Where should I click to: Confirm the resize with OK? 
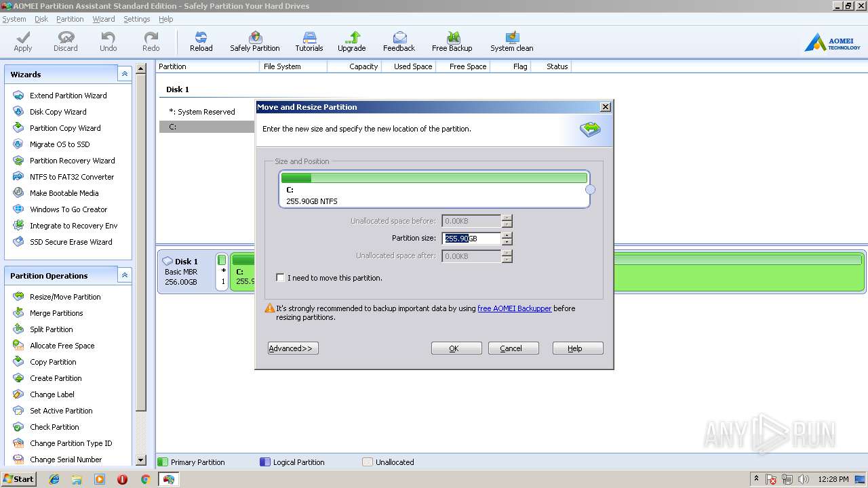click(456, 348)
